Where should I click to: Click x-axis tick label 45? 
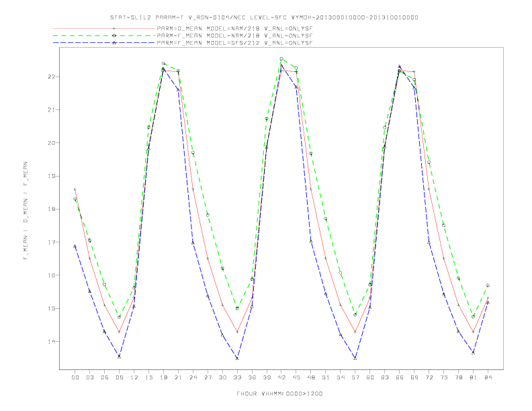pos(296,377)
